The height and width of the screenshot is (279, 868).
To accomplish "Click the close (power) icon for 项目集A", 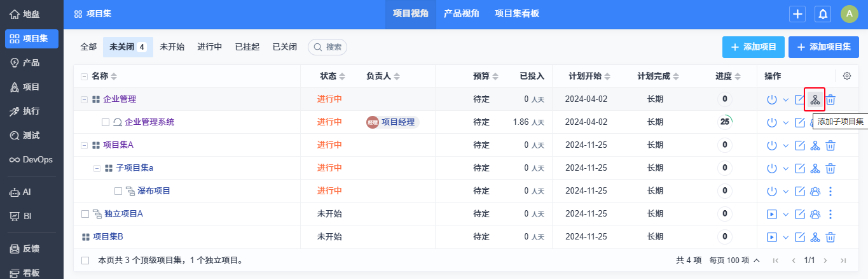I will (x=772, y=145).
